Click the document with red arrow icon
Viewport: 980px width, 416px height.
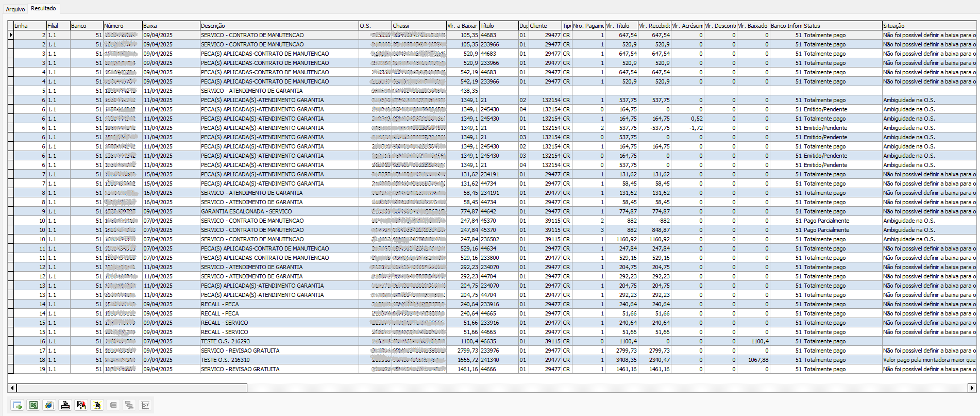click(x=81, y=405)
